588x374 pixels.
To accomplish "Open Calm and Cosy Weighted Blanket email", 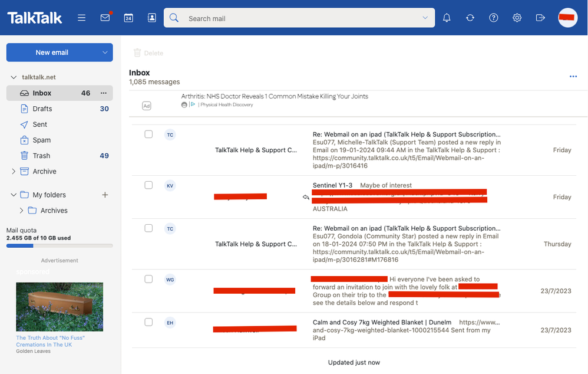I will (382, 322).
